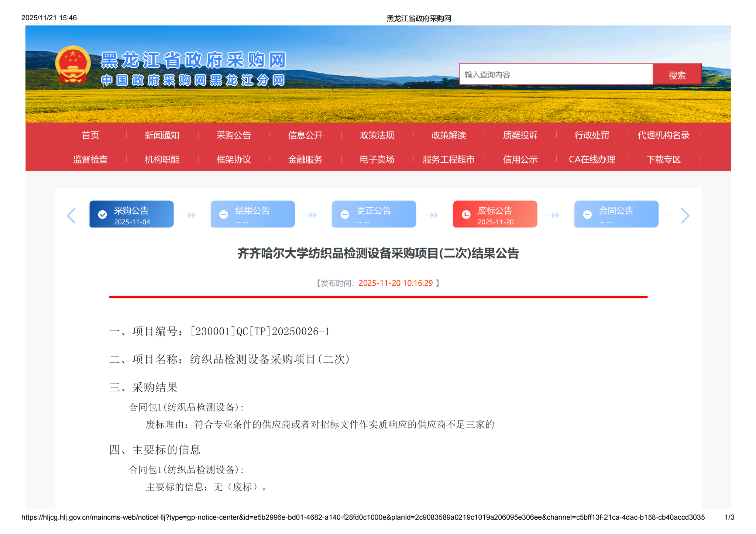The image size is (756, 534).
Task: Open the 采购公告 navigation menu
Action: (234, 135)
